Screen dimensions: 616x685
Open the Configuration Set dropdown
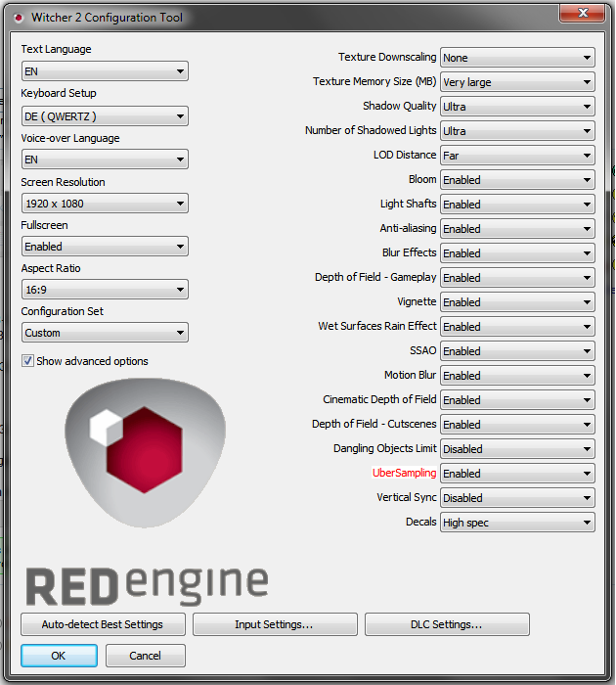[x=105, y=333]
